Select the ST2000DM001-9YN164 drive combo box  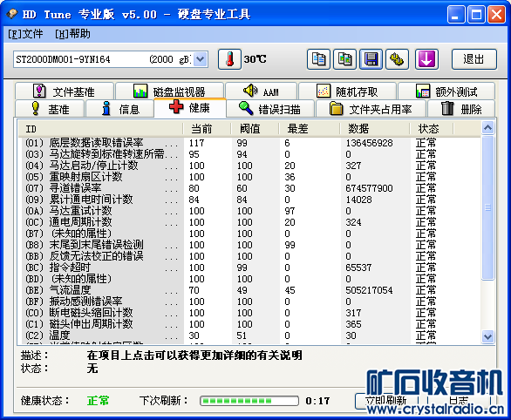(x=111, y=59)
